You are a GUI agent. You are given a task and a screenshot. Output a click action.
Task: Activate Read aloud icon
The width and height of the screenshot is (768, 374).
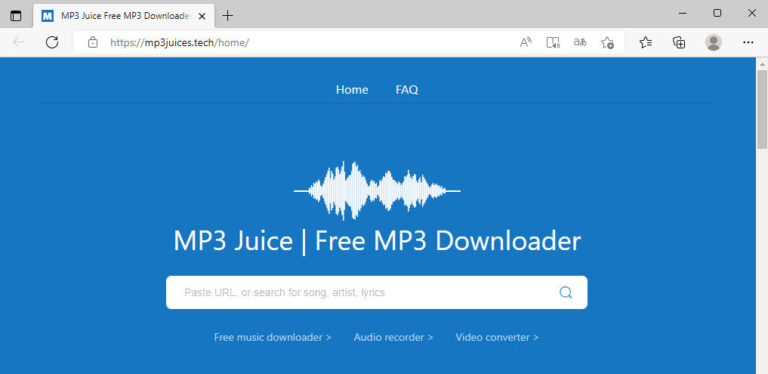coord(526,43)
